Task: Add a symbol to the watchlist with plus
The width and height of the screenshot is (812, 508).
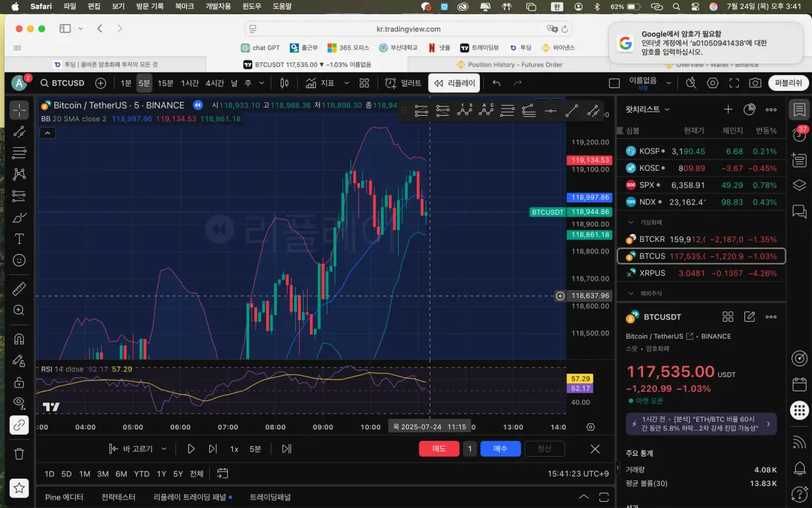Action: pyautogui.click(x=728, y=109)
